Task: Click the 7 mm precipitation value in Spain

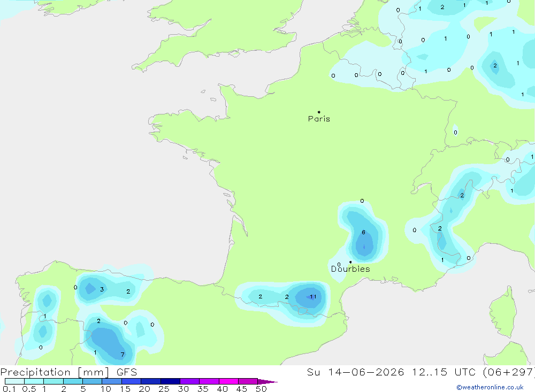Action: 123,355
